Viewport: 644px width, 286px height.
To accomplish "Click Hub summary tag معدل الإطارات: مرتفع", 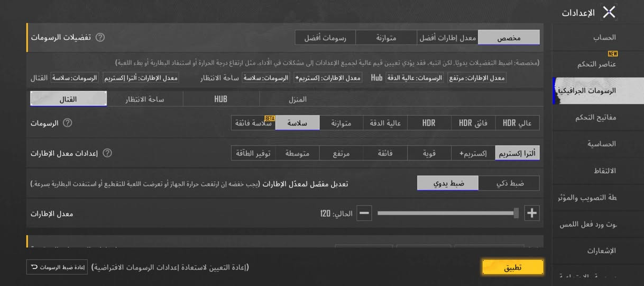I will 477,78.
